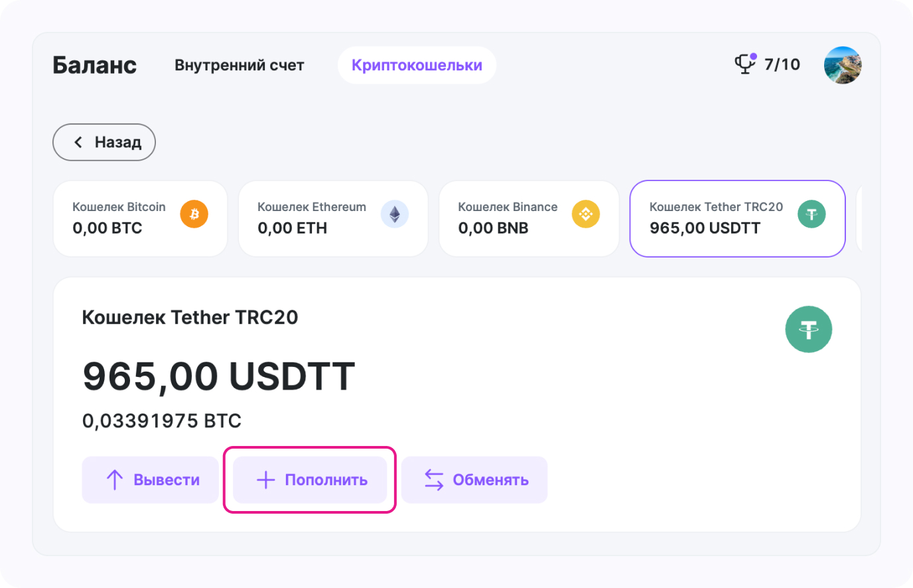Click the swap arrows icon on Обменять

pyautogui.click(x=434, y=480)
